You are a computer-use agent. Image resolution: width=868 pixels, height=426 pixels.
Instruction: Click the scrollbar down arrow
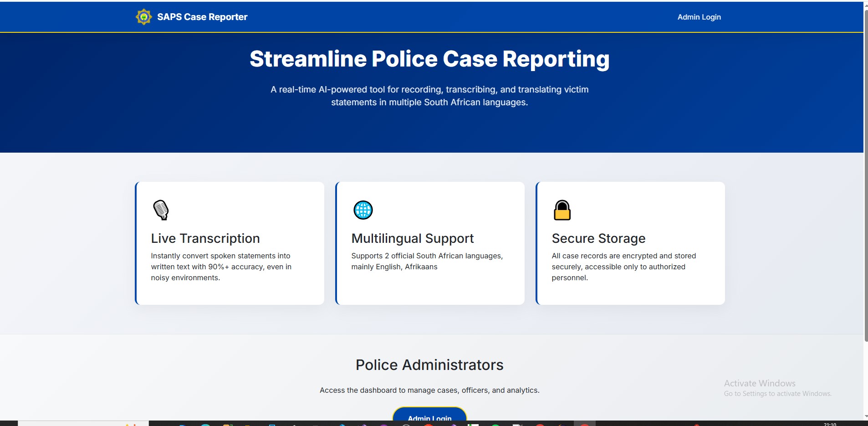[865, 416]
